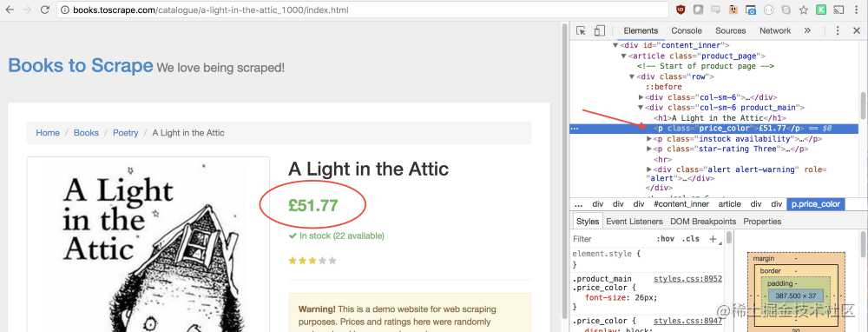Viewport: 868px width, 332px height.
Task: Go to Home in the breadcrumb
Action: (x=48, y=133)
